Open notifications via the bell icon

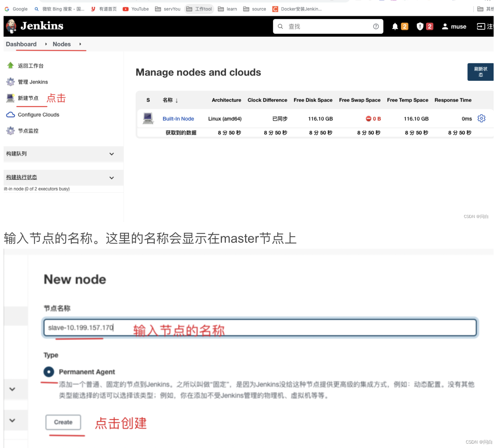click(x=394, y=26)
